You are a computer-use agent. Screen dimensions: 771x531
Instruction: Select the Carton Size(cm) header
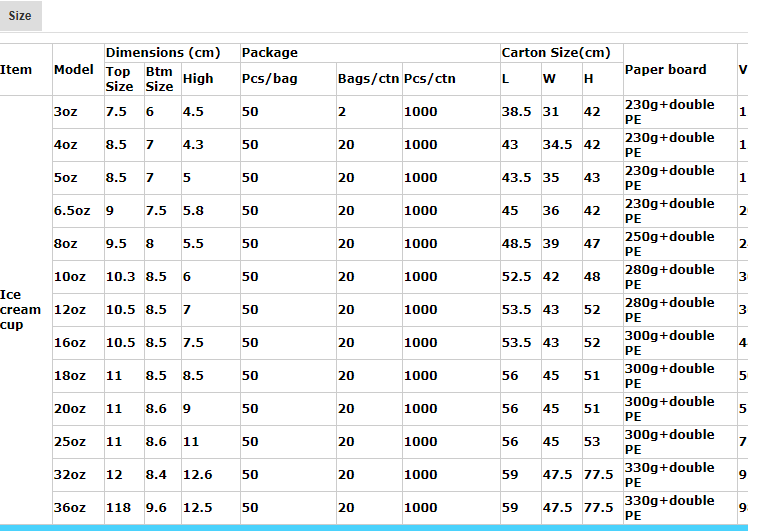coord(555,52)
